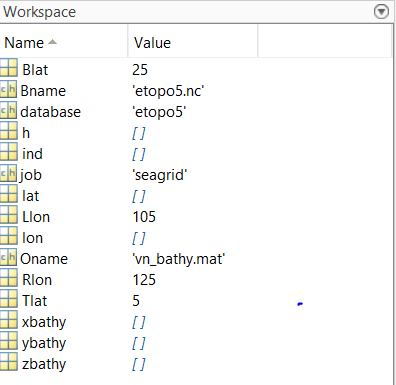
Task: Click the value 'seagrid' of job
Action: coord(160,175)
